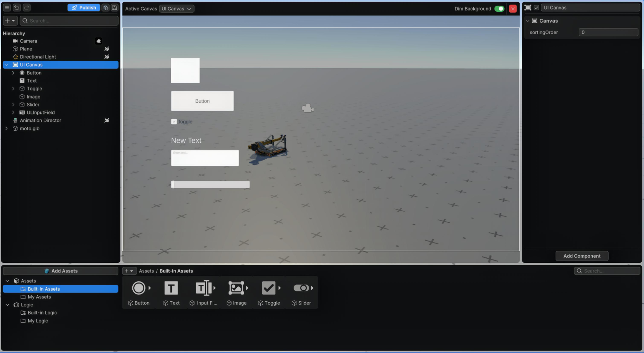644x353 pixels.
Task: Switch off Dim Background toggle
Action: [x=499, y=8]
